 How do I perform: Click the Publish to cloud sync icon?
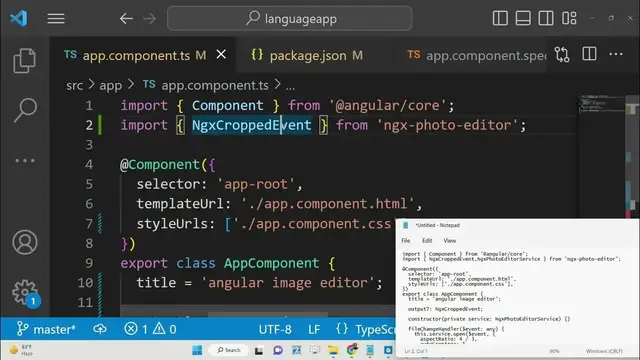click(100, 329)
